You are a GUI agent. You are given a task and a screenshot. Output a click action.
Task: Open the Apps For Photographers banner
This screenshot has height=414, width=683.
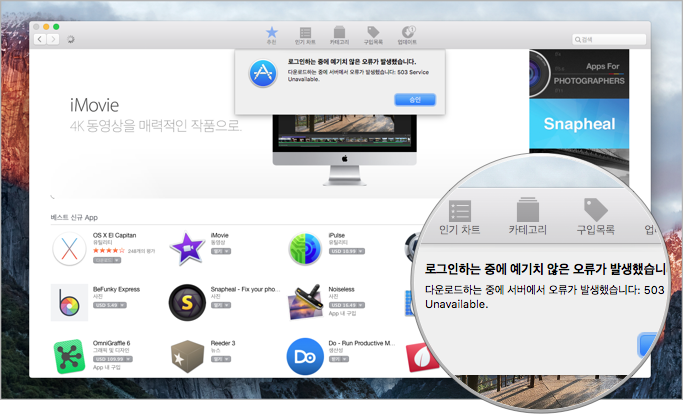pos(579,74)
